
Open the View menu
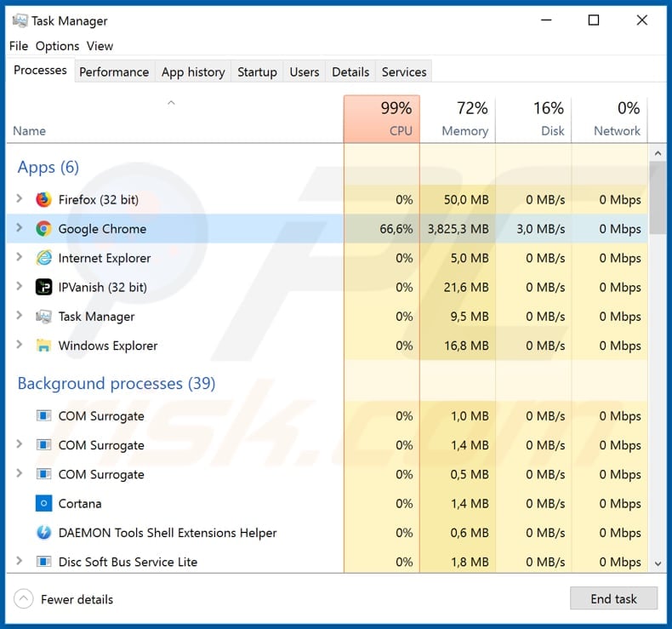[100, 46]
